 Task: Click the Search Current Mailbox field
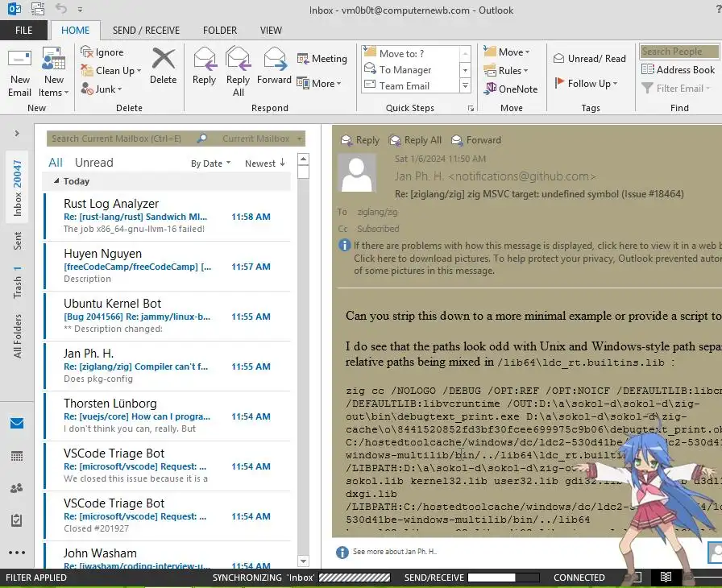click(121, 139)
